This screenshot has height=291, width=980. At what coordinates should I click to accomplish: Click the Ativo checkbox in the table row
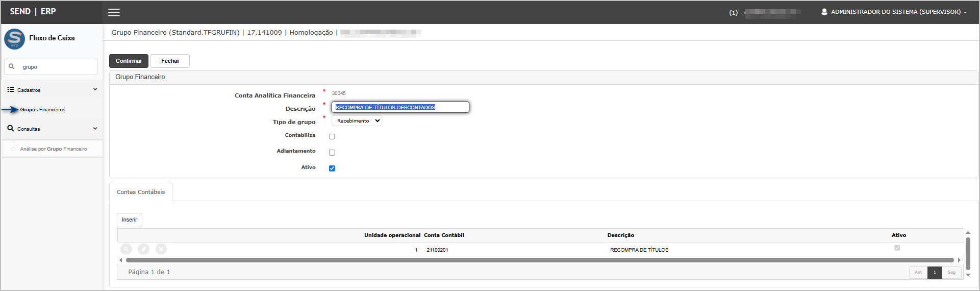click(x=897, y=248)
